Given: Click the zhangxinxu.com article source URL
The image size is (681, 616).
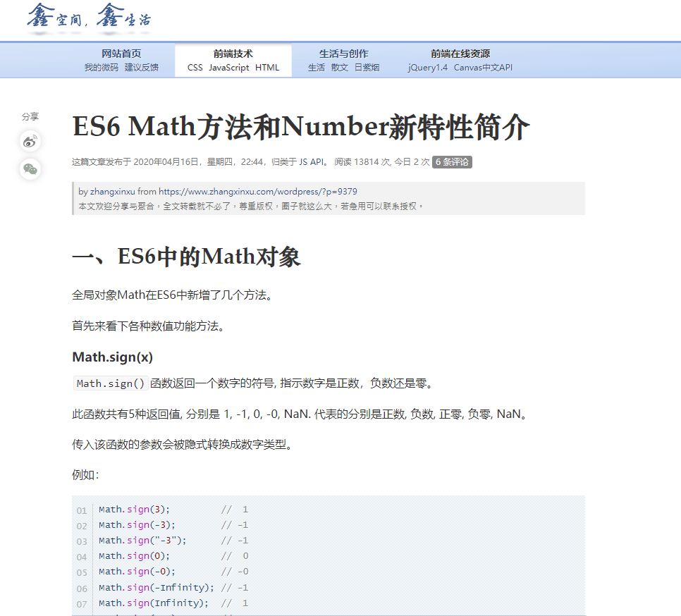Looking at the screenshot, I should (257, 192).
